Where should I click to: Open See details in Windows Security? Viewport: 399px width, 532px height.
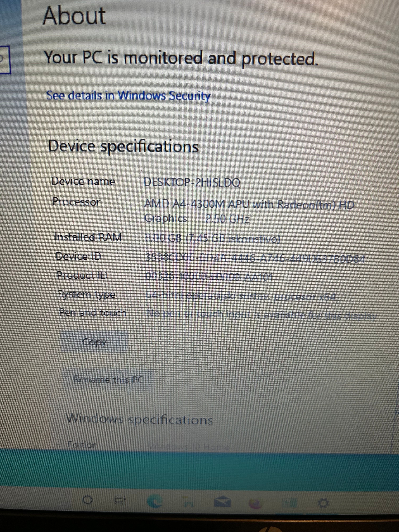pyautogui.click(x=128, y=96)
